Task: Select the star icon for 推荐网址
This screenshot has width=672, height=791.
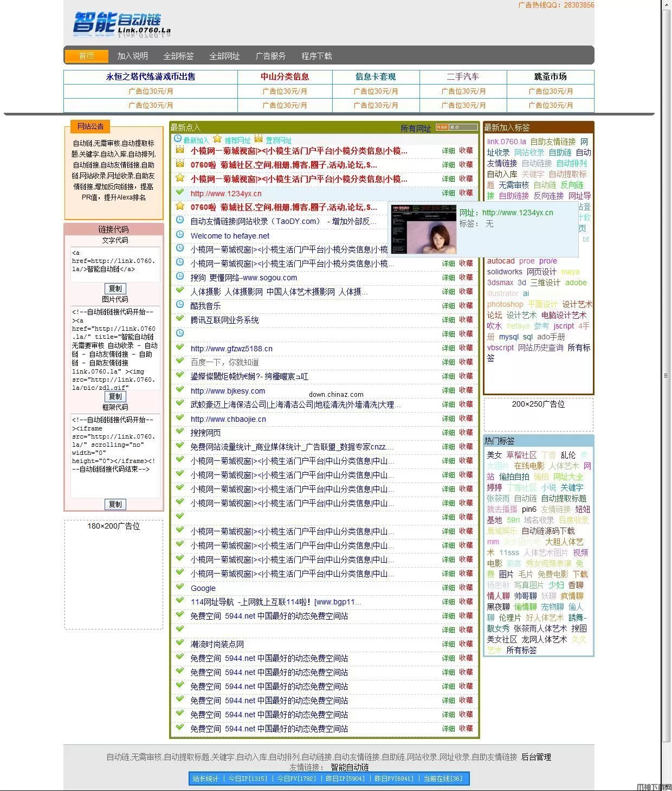Action: [x=217, y=139]
